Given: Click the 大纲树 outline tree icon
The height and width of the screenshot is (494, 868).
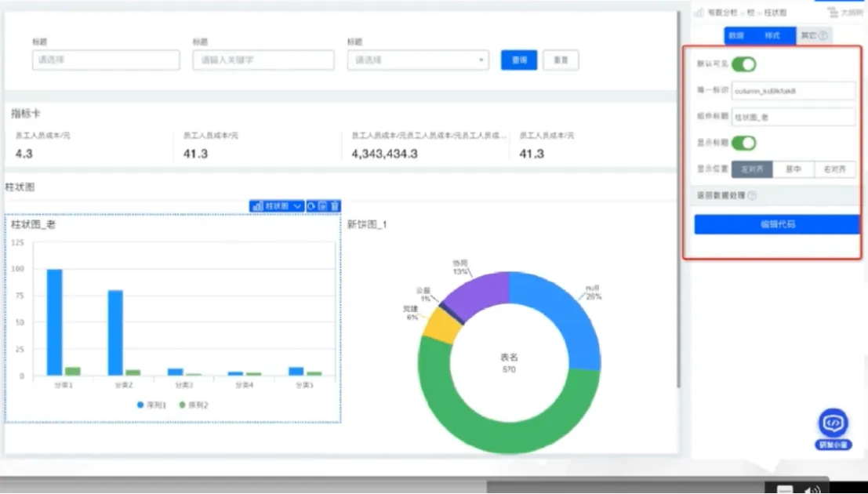Looking at the screenshot, I should coord(833,13).
